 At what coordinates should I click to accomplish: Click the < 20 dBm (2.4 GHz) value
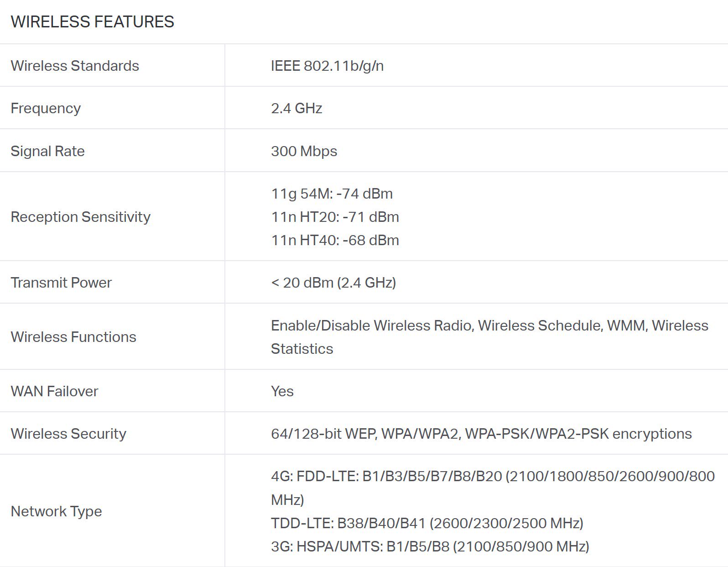coord(333,283)
